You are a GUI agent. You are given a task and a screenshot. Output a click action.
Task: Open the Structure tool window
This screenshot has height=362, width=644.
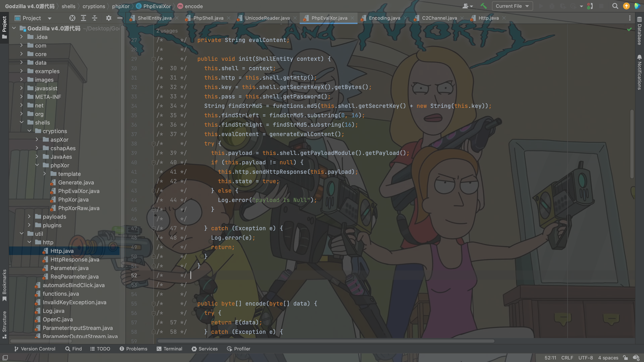pos(4,325)
